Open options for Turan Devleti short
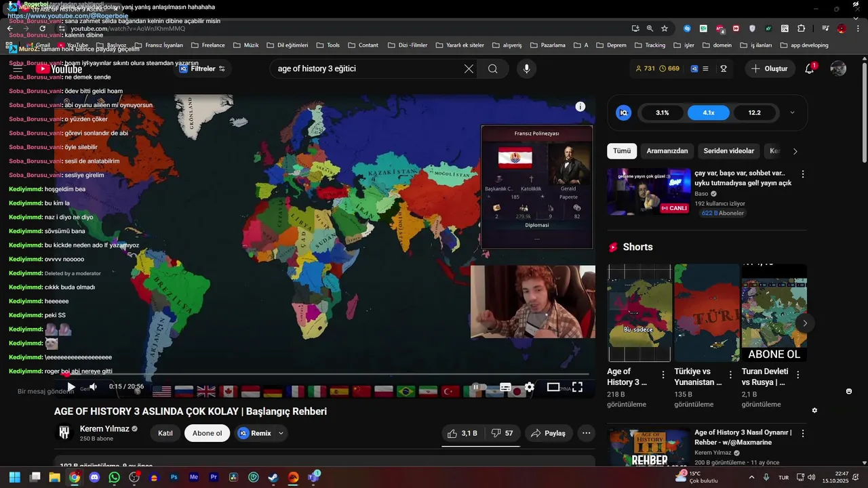 click(797, 374)
